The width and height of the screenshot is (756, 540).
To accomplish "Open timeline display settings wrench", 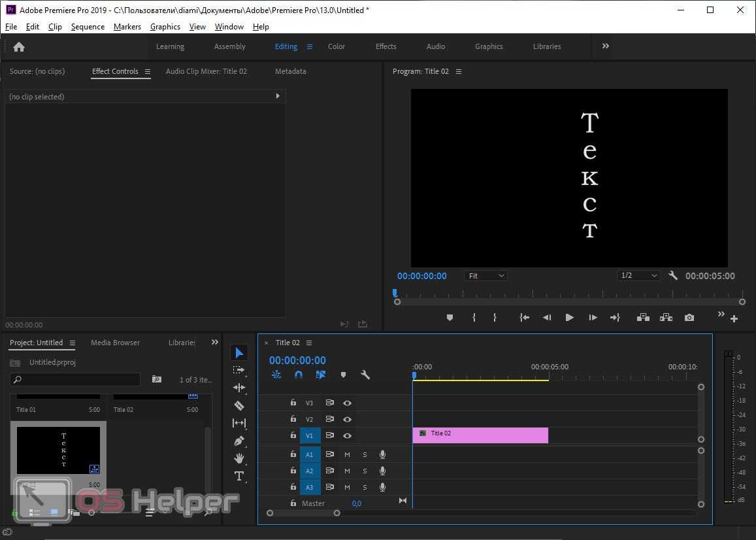I will [x=365, y=375].
